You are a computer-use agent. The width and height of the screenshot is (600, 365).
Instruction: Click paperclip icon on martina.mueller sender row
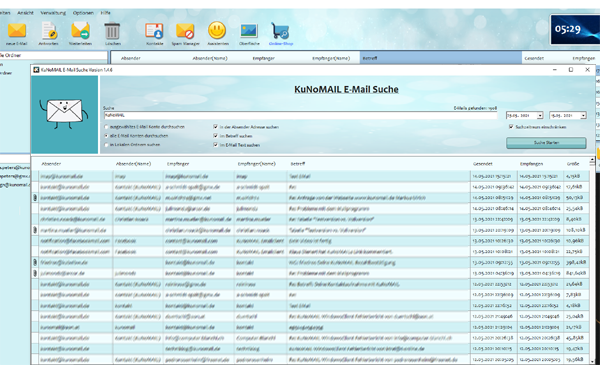35,230
